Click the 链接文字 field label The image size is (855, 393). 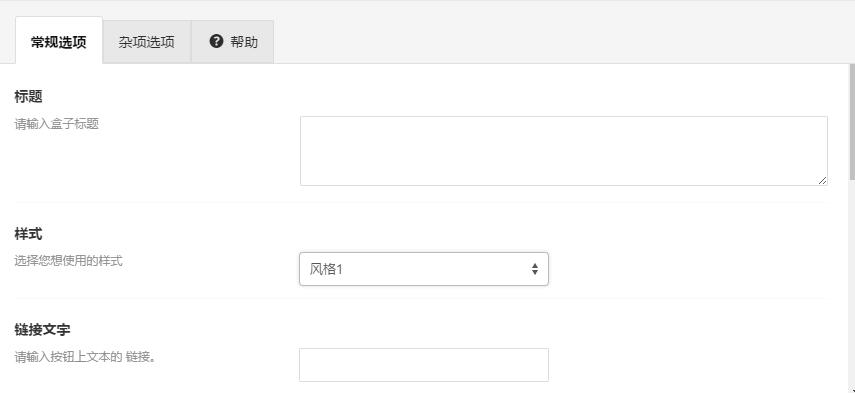coord(42,330)
